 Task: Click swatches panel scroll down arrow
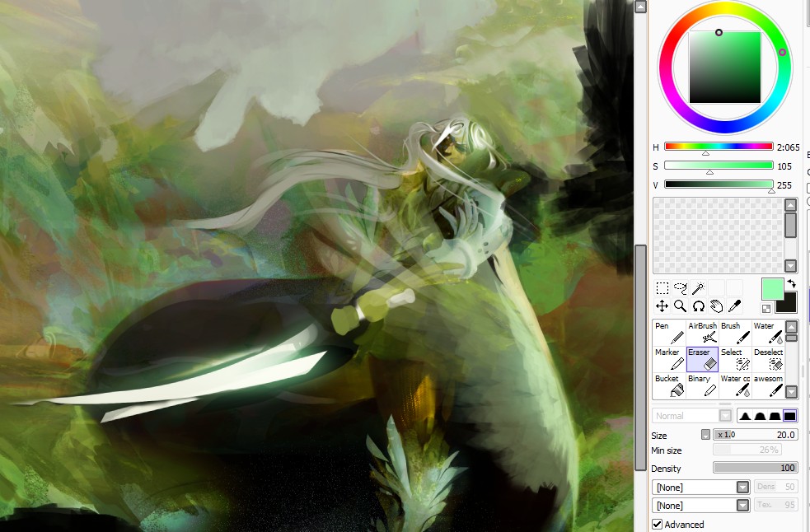pos(790,266)
